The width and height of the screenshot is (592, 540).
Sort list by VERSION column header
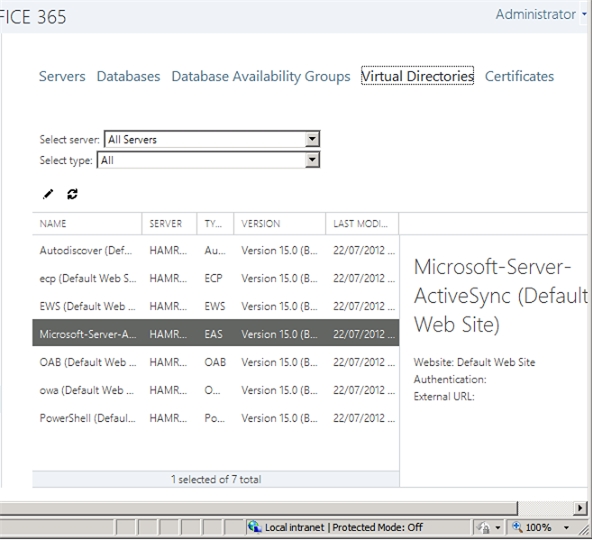click(x=279, y=224)
